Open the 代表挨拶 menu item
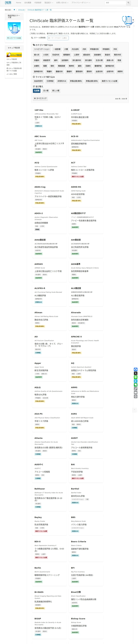Image resolution: width=138 pixels, height=644 pixels. click(x=38, y=3)
